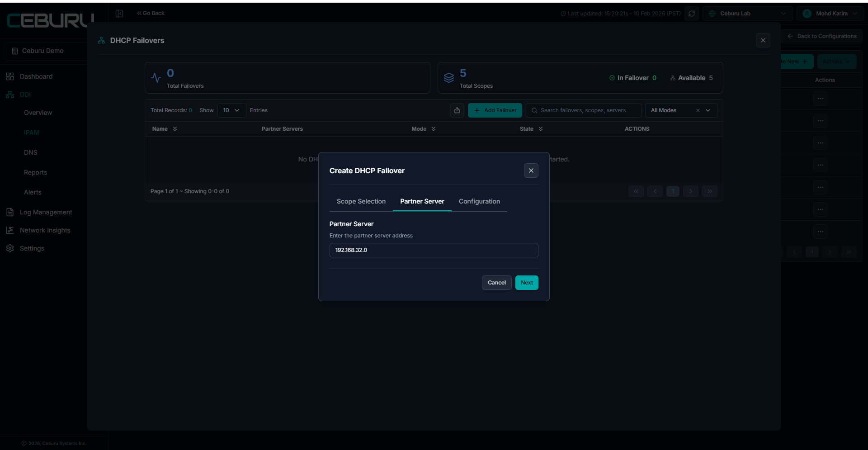Open the Mohd Karim user menu

coord(830,14)
